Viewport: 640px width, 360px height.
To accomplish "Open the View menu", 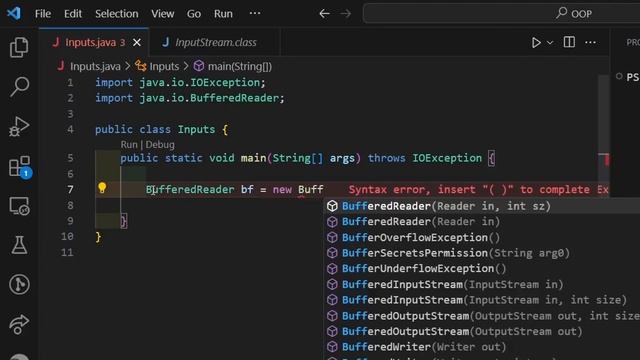I will click(x=162, y=13).
